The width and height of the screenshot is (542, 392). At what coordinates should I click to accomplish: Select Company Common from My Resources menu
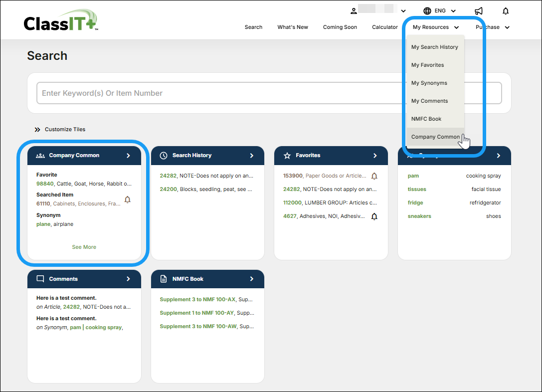(435, 137)
